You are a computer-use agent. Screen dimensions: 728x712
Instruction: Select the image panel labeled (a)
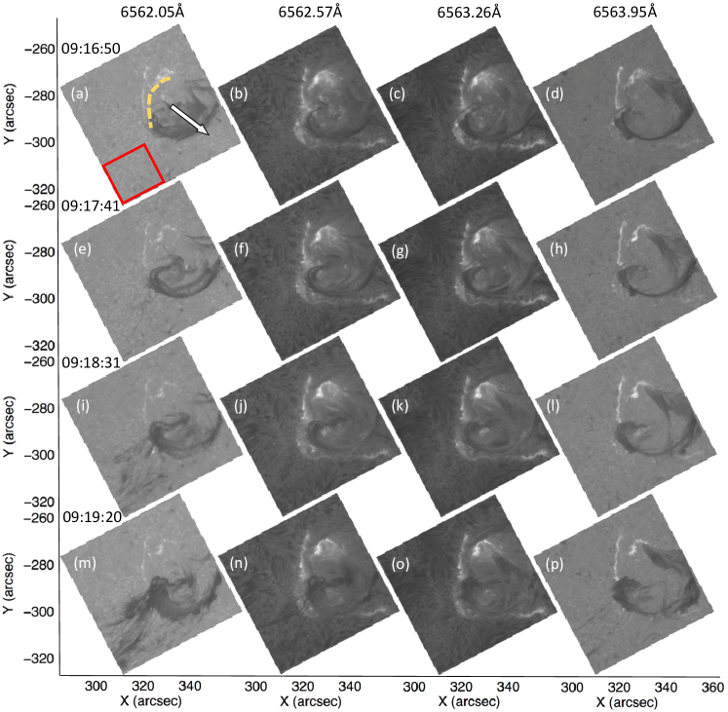click(151, 114)
